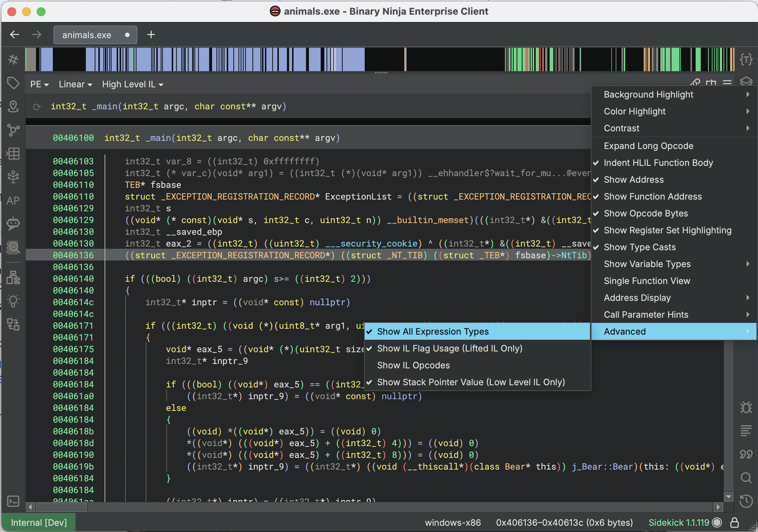Open the magnifier search sidebar icon
The width and height of the screenshot is (758, 532).
point(13,247)
